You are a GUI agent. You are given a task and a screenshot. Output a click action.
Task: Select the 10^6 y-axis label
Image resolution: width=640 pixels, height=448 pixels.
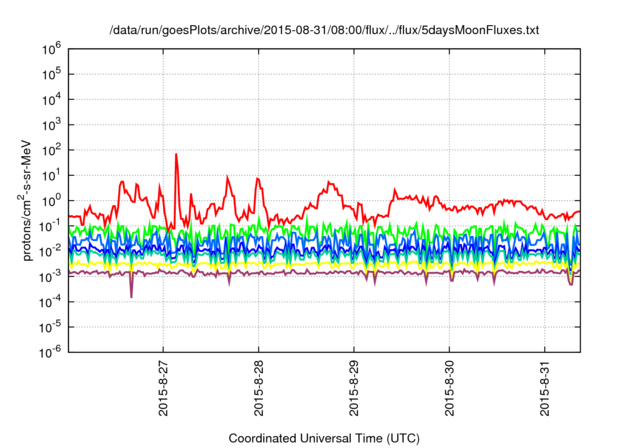(51, 49)
